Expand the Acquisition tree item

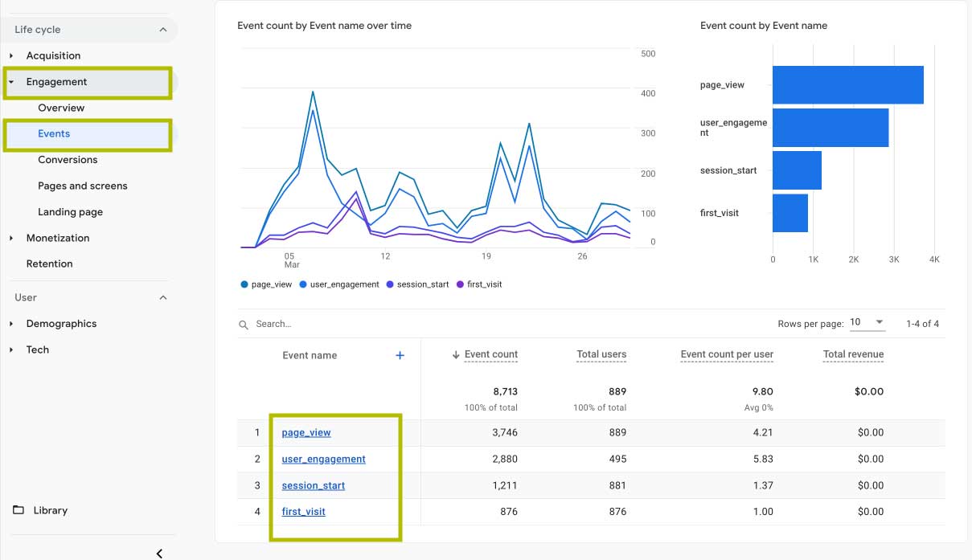[x=11, y=55]
